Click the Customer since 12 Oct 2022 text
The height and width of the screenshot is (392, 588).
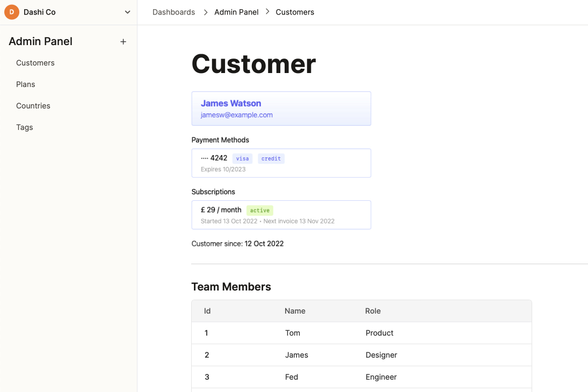237,243
